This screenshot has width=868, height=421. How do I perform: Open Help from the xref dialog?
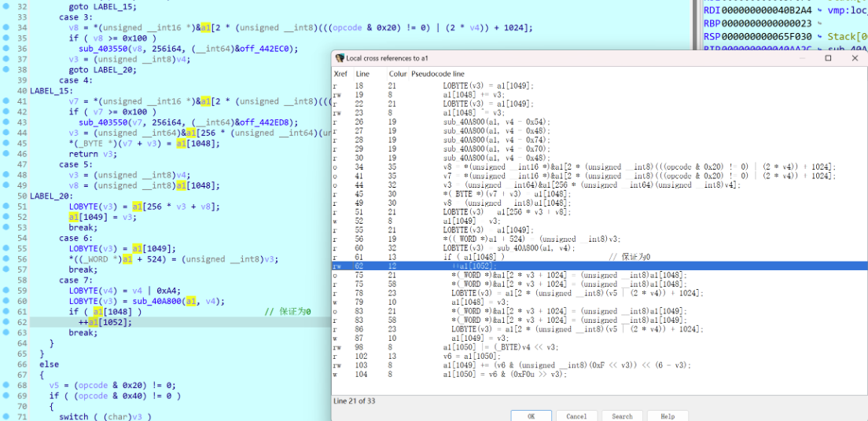tap(668, 416)
